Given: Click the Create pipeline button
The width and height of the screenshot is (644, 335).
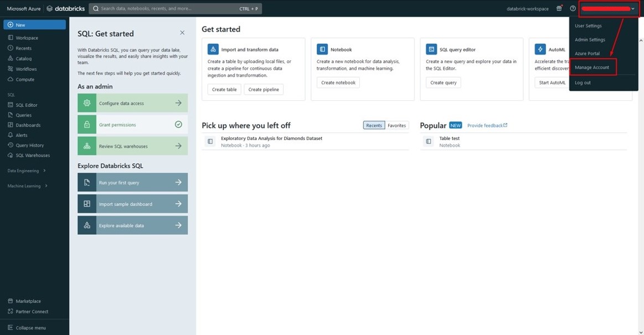Looking at the screenshot, I should (x=264, y=90).
